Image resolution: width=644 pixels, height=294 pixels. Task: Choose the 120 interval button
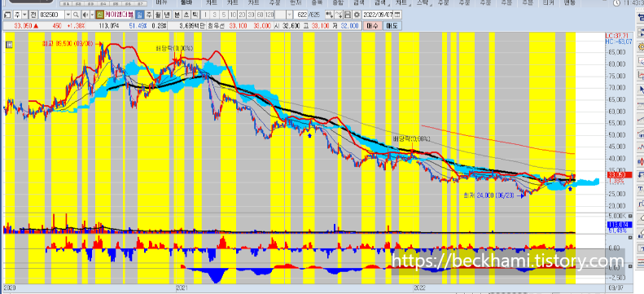269,15
